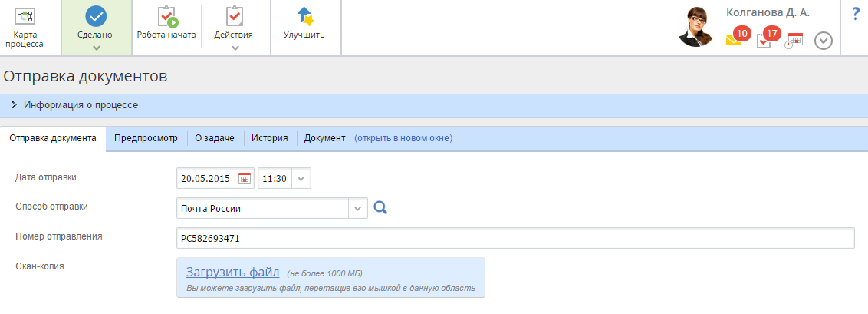Click the help question mark icon
Image resolution: width=868 pixels, height=314 pixels.
pos(856,14)
